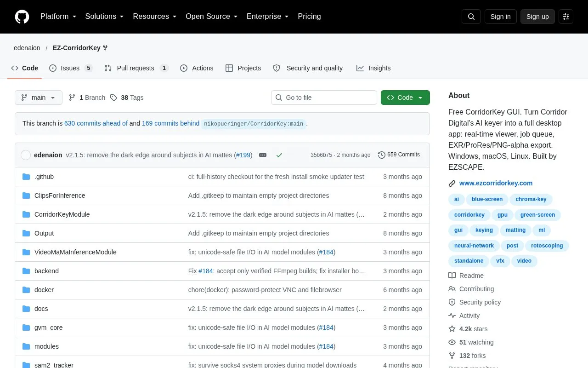This screenshot has width=588, height=368.
Task: Expand the Platform menu
Action: pos(58,17)
